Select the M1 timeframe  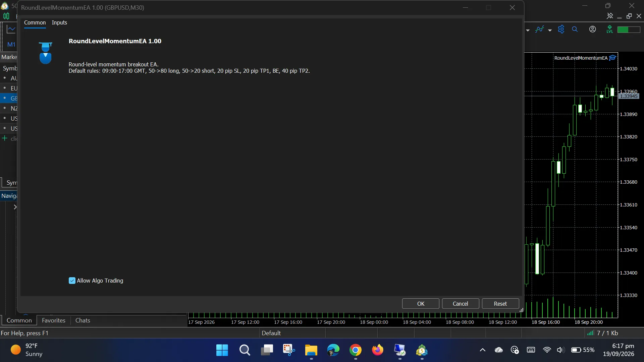point(11,44)
